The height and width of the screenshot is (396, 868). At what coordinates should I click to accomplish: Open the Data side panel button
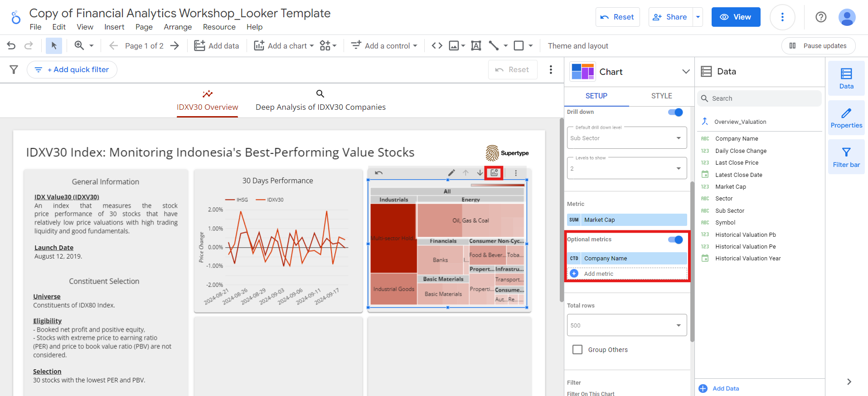coord(846,78)
